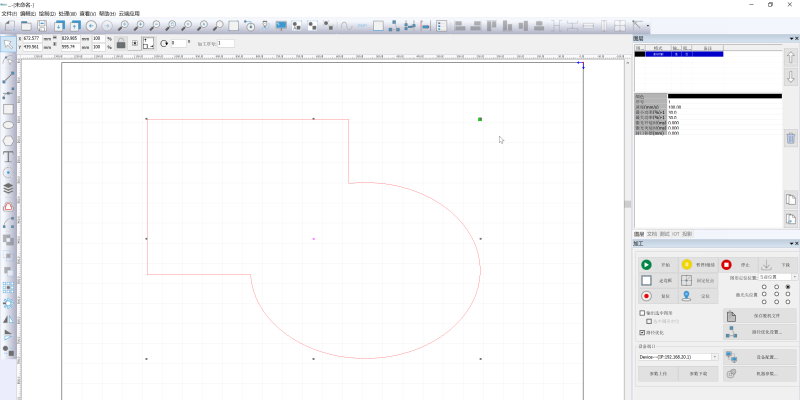The width and height of the screenshot is (800, 400).
Task: Click the last plain magnifier icon
Action: (x=218, y=26)
